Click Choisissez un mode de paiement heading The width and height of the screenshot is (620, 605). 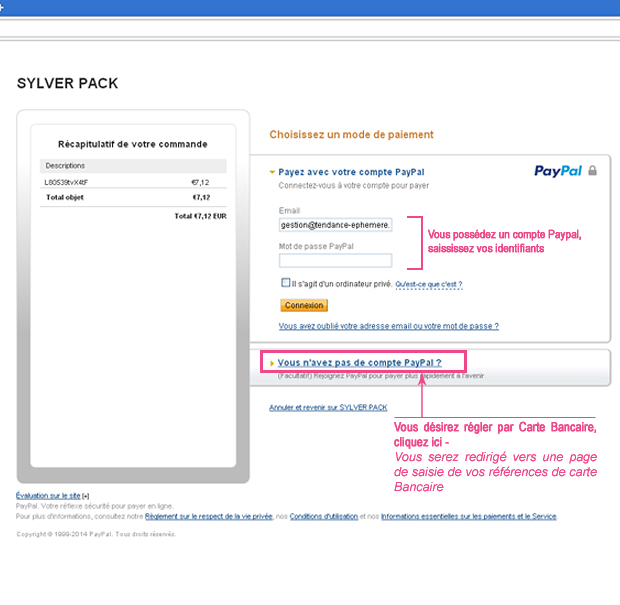(352, 134)
